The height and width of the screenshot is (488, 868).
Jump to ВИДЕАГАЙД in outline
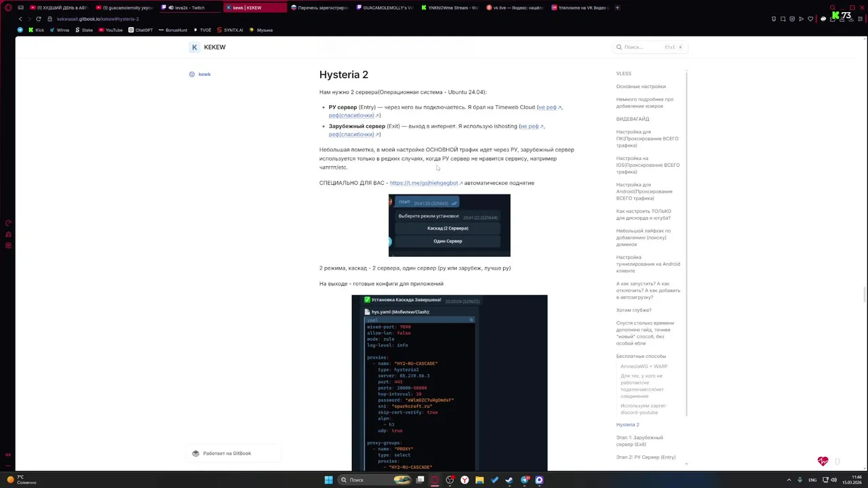(x=633, y=119)
